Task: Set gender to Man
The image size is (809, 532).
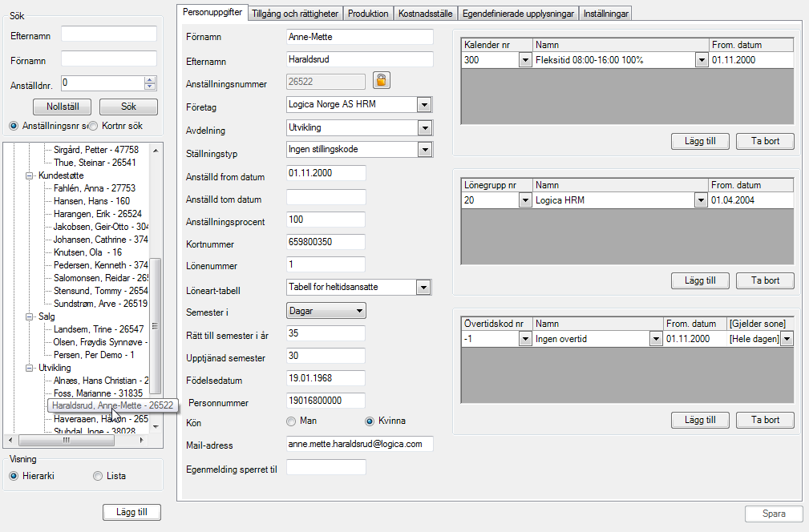Action: [291, 421]
